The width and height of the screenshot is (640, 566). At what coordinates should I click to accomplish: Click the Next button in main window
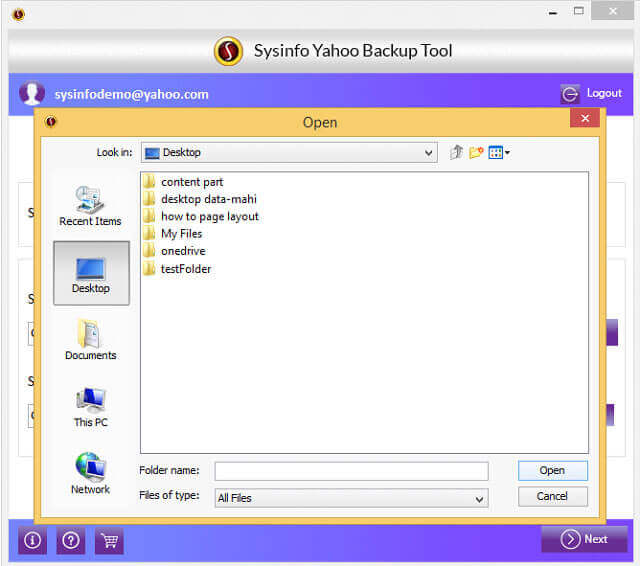(x=584, y=539)
